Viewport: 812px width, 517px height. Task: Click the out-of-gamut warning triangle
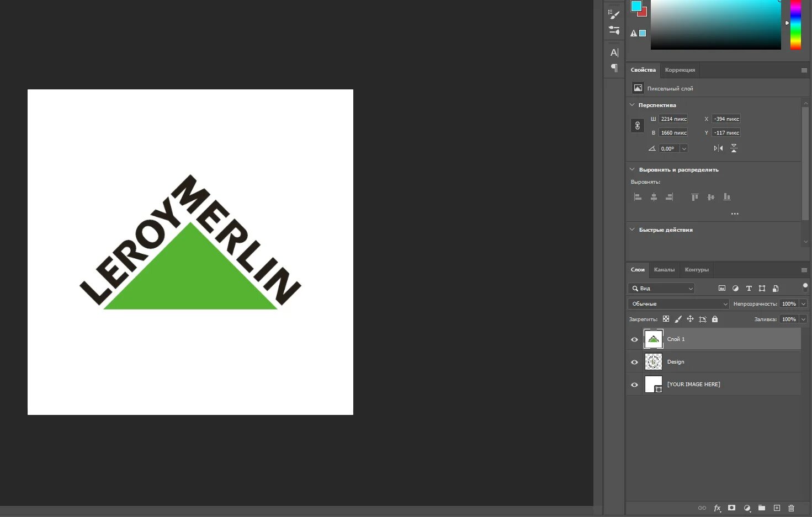coord(634,34)
